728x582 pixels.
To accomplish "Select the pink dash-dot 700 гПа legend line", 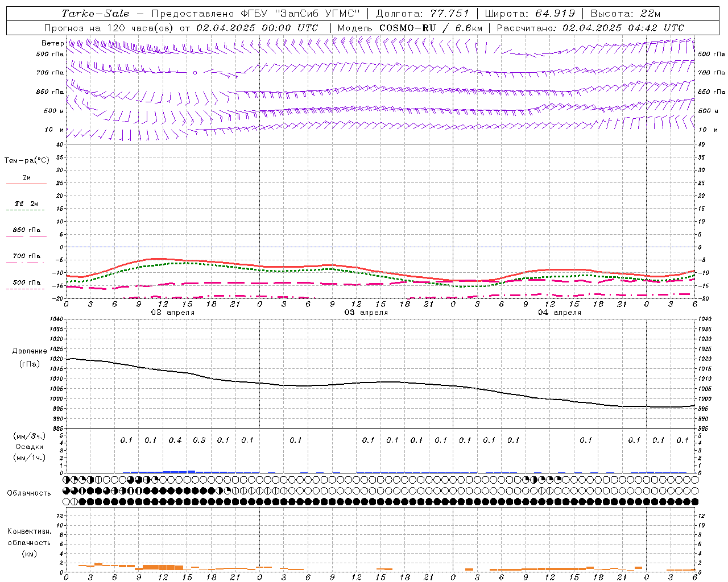I will click(x=25, y=263).
